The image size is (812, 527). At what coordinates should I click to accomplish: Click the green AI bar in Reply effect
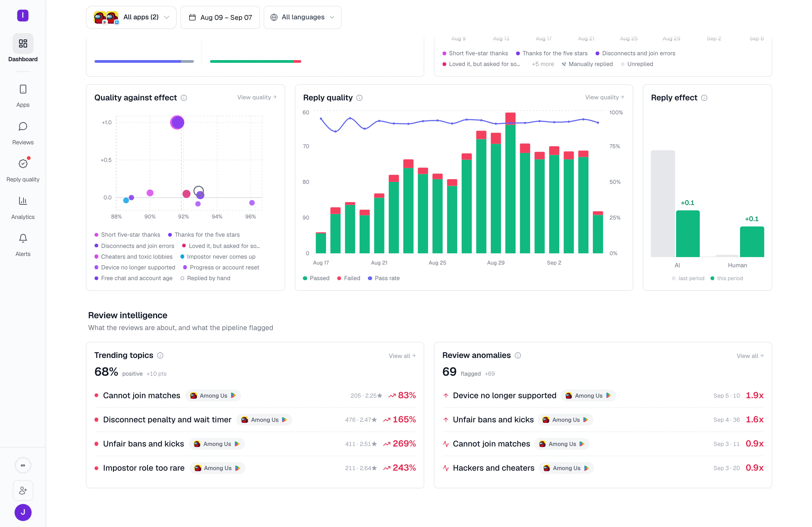click(x=688, y=233)
